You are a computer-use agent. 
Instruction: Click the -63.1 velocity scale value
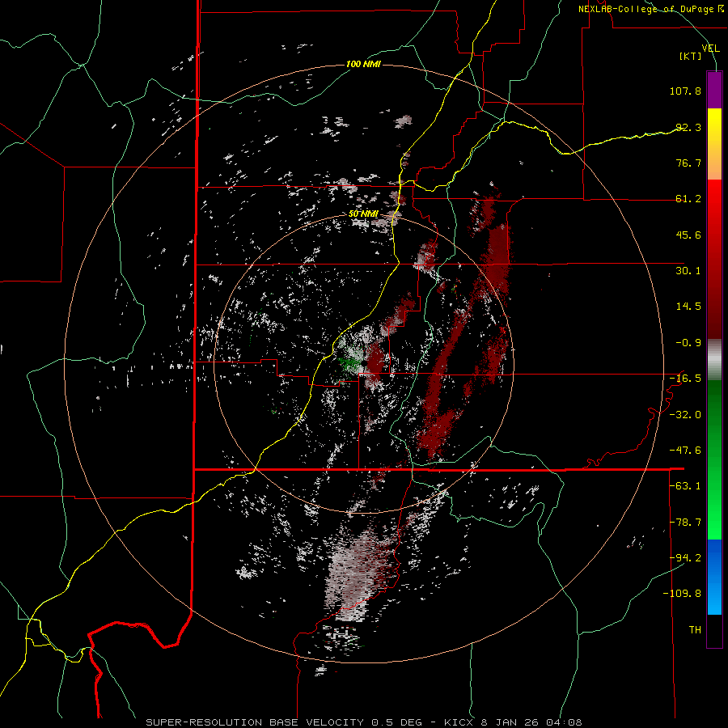[685, 486]
